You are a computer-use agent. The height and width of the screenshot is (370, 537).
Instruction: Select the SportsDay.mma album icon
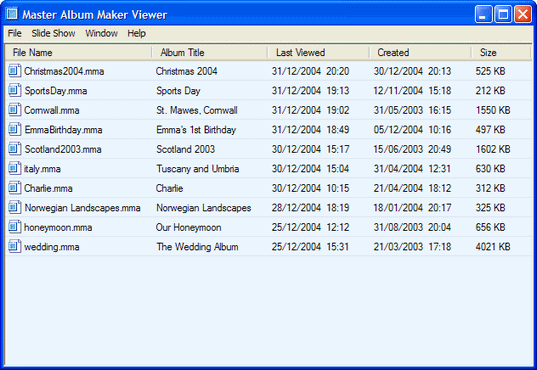coord(15,90)
